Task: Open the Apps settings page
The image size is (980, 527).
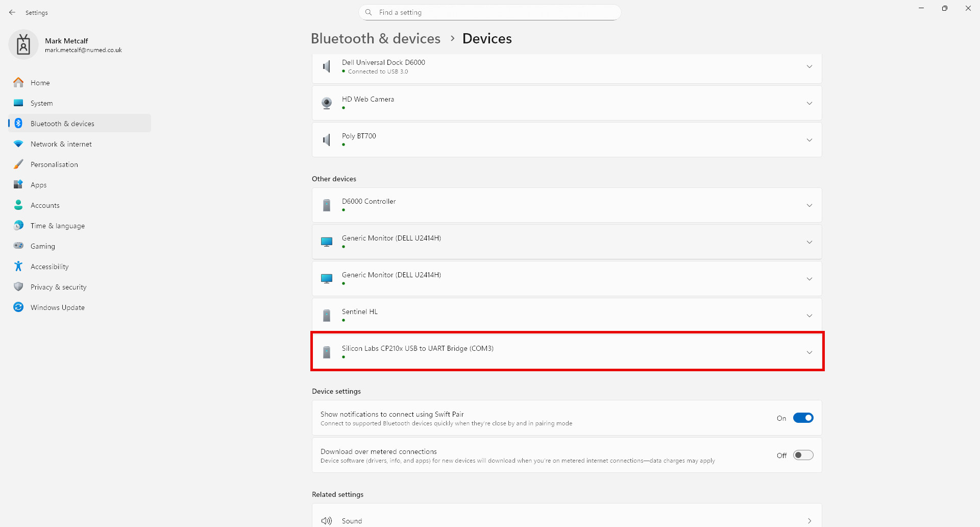Action: click(38, 185)
